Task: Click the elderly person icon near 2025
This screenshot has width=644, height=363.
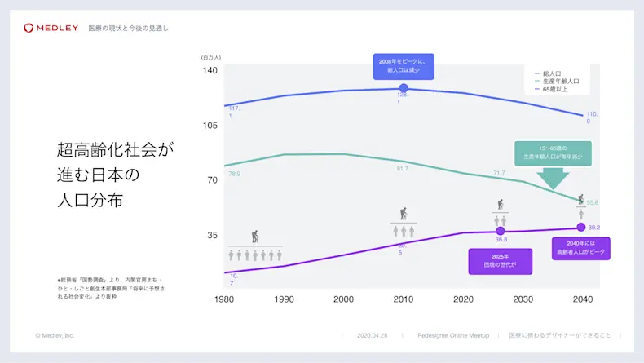Action: (x=501, y=204)
